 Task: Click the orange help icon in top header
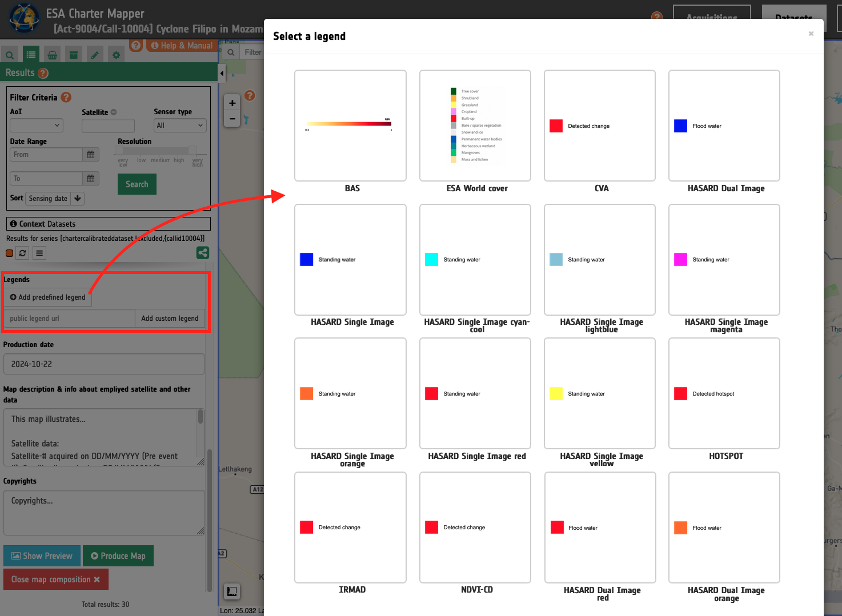pyautogui.click(x=657, y=17)
